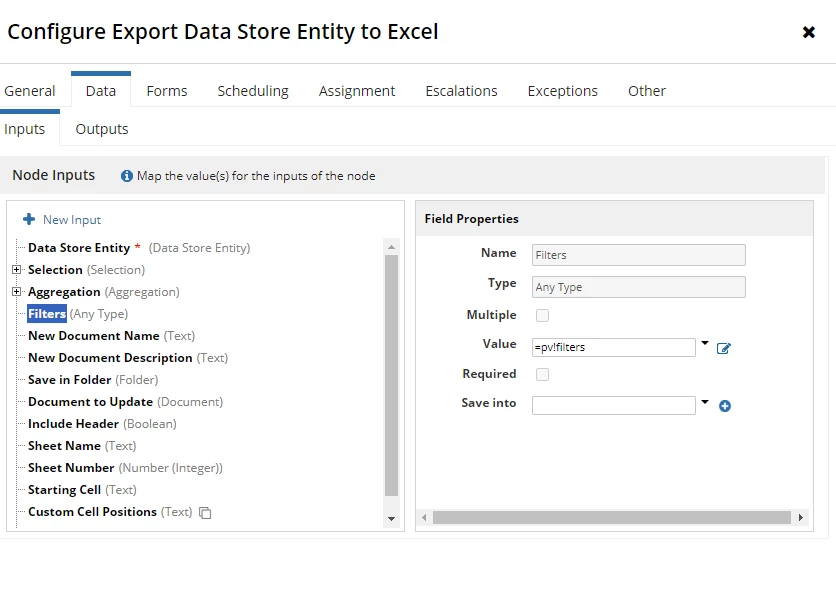
Task: Select the Document to Update input
Action: point(125,402)
